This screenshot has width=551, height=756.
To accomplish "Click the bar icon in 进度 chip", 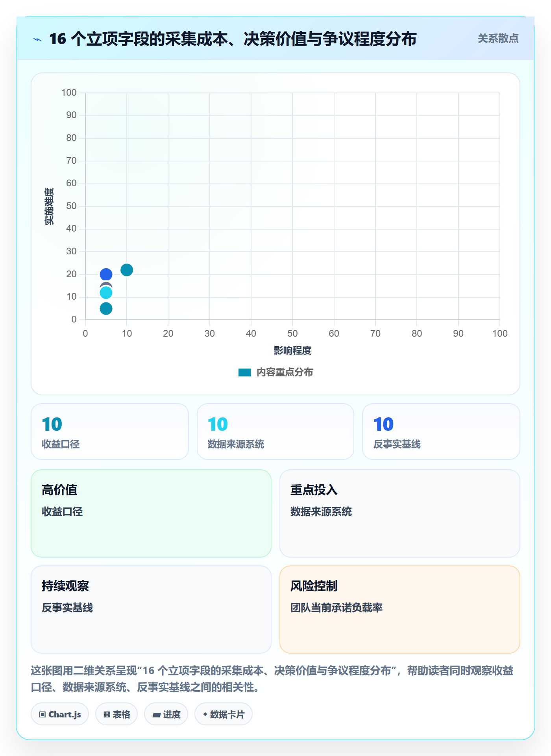I will coord(157,715).
